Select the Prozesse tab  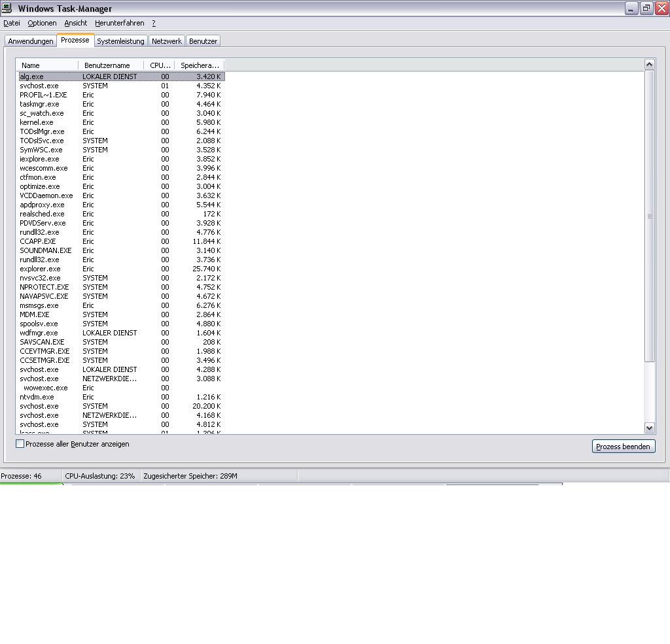tap(75, 40)
